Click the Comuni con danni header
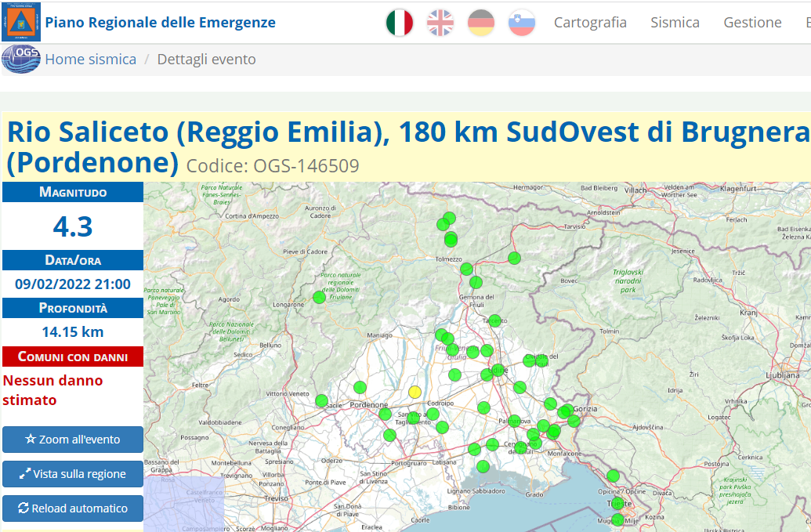The image size is (811, 532). pos(73,356)
